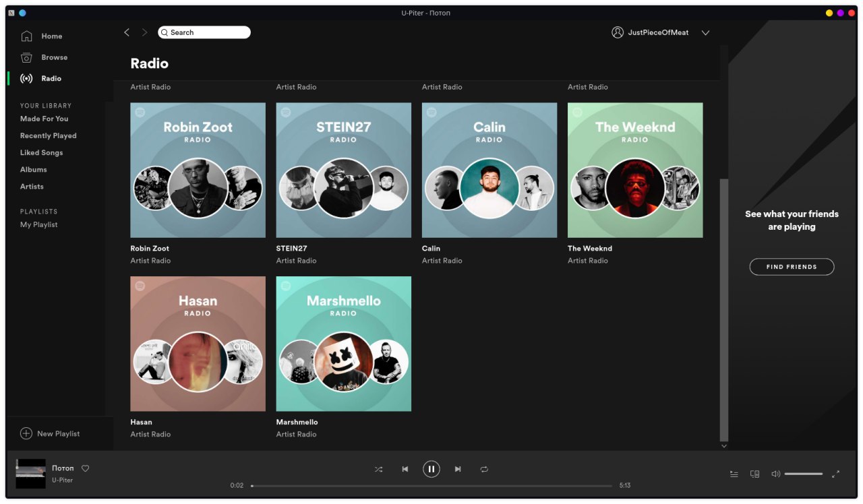This screenshot has height=504, width=863.
Task: Like the song with heart icon
Action: coord(86,468)
